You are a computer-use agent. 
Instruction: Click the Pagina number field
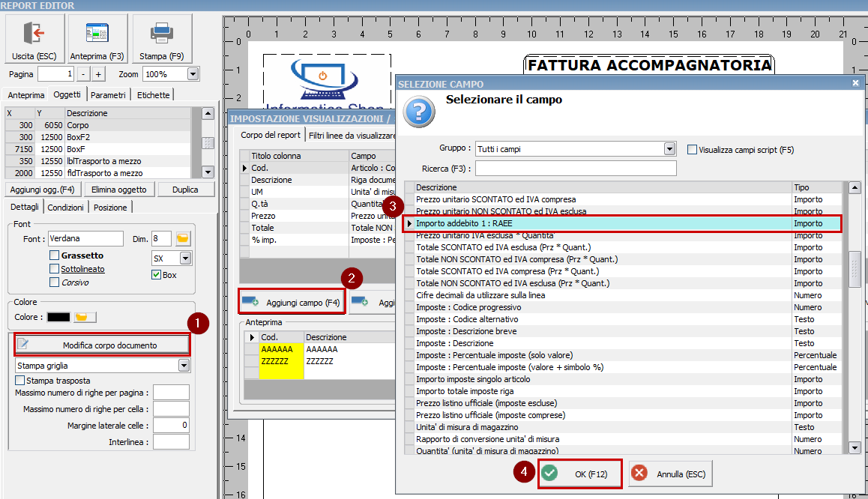[x=55, y=74]
